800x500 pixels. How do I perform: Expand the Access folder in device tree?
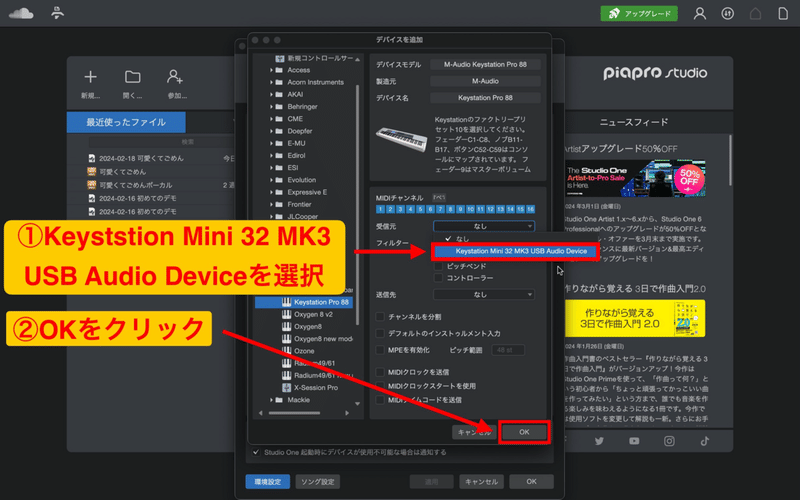point(271,70)
